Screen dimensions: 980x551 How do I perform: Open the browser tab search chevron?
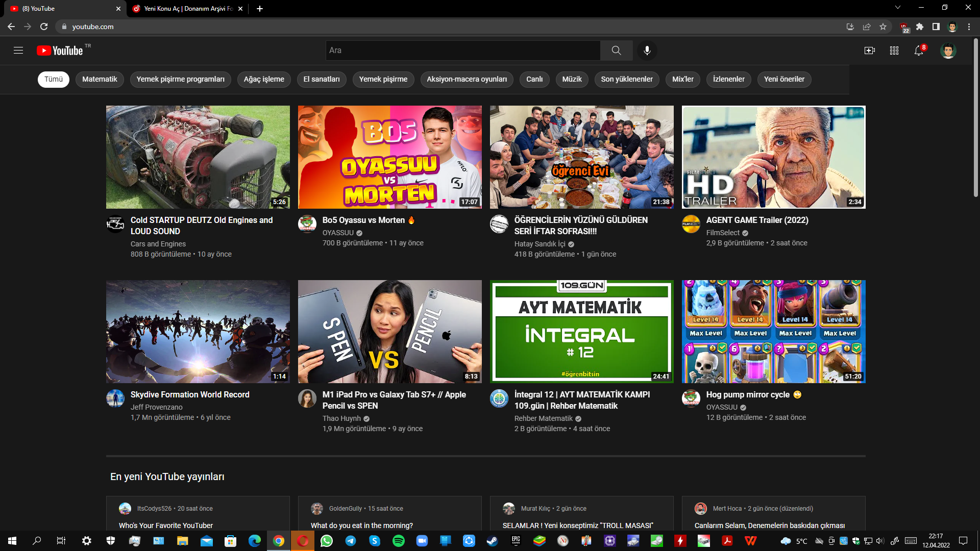(x=898, y=8)
